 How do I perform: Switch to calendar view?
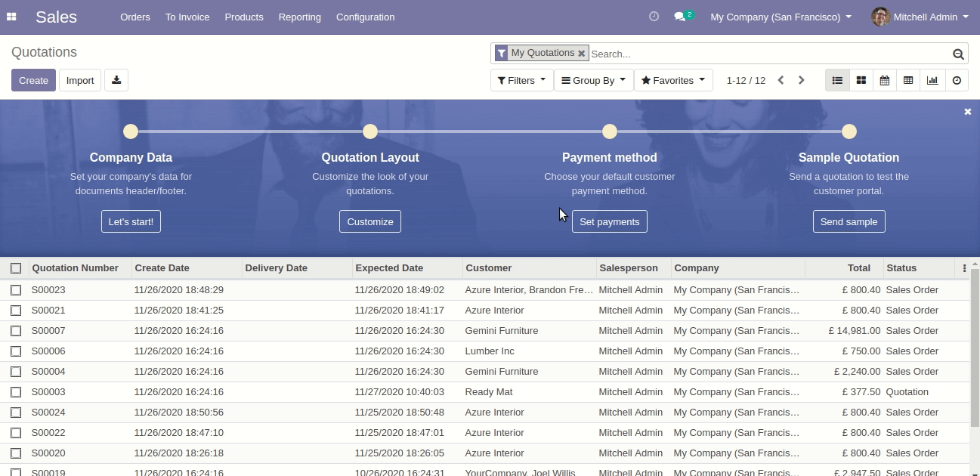[x=885, y=80]
